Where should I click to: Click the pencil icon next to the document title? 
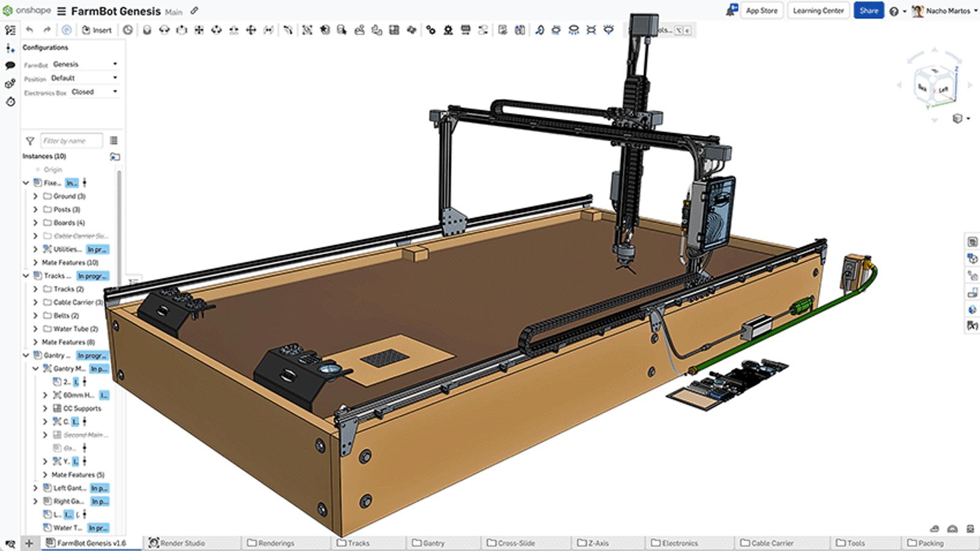coord(195,11)
